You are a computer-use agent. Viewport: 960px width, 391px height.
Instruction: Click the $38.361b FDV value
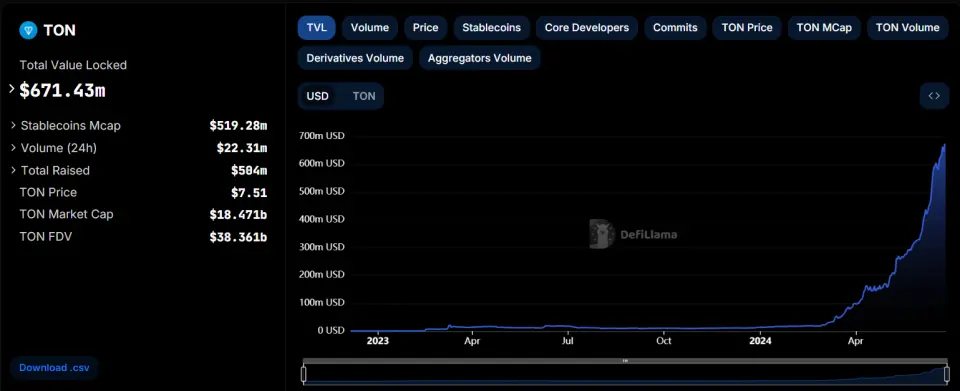click(238, 237)
